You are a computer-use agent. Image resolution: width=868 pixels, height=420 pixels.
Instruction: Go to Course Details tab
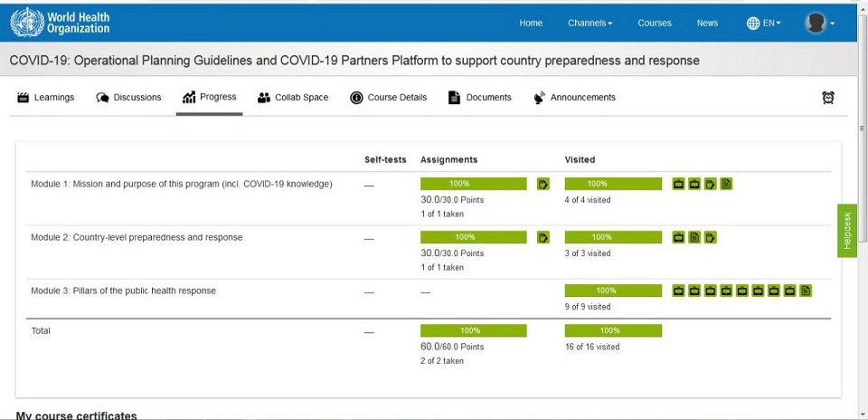(x=388, y=98)
